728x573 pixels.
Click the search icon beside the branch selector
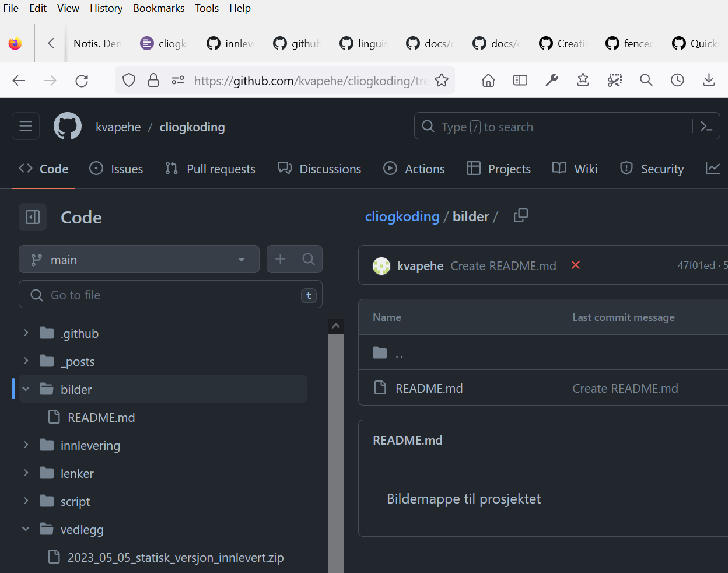[309, 258]
